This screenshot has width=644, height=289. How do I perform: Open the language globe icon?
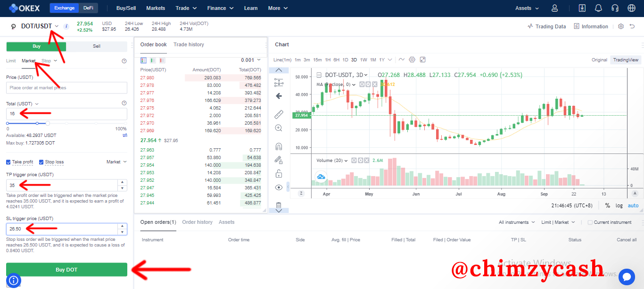pos(631,8)
